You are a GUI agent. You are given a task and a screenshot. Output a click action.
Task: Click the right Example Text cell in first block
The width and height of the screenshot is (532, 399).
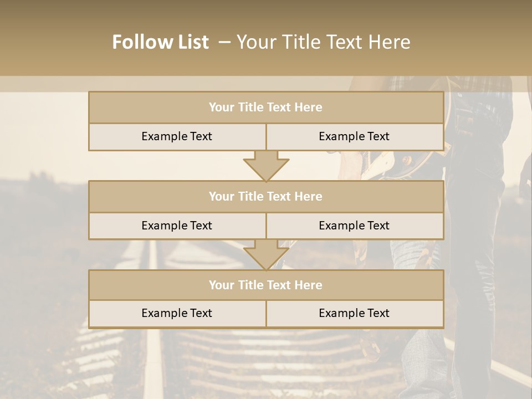pos(354,136)
